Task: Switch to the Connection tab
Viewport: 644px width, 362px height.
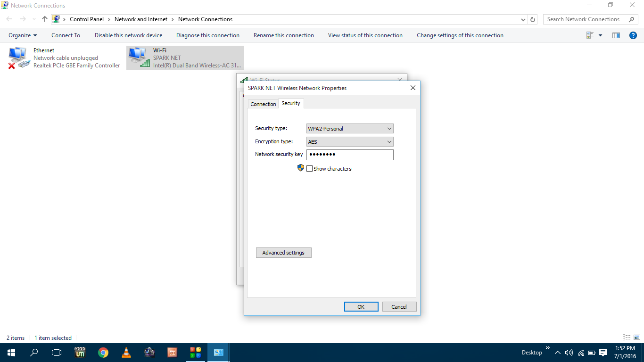Action: (263, 104)
